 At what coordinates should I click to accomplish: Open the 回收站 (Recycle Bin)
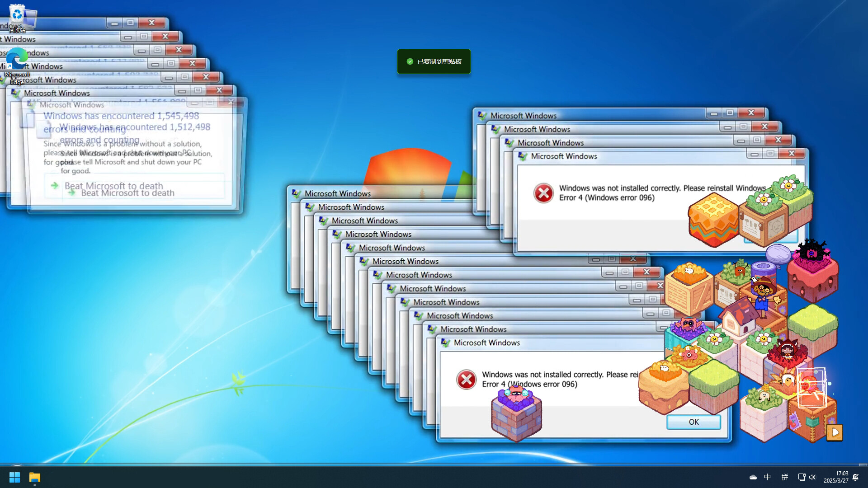coord(18,14)
